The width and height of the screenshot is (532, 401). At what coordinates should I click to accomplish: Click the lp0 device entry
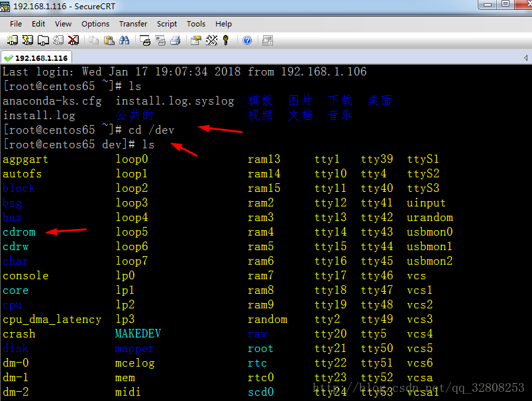pyautogui.click(x=125, y=276)
